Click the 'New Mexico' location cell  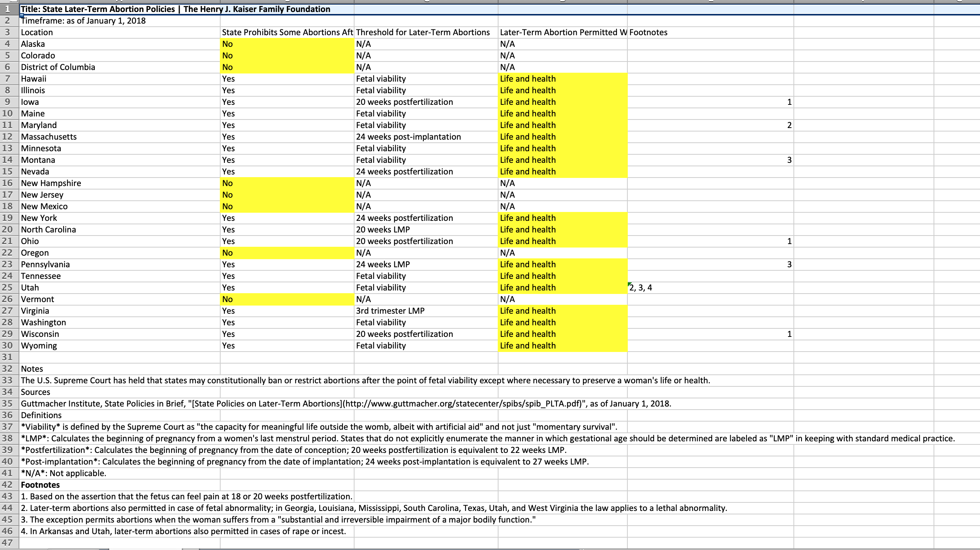119,207
